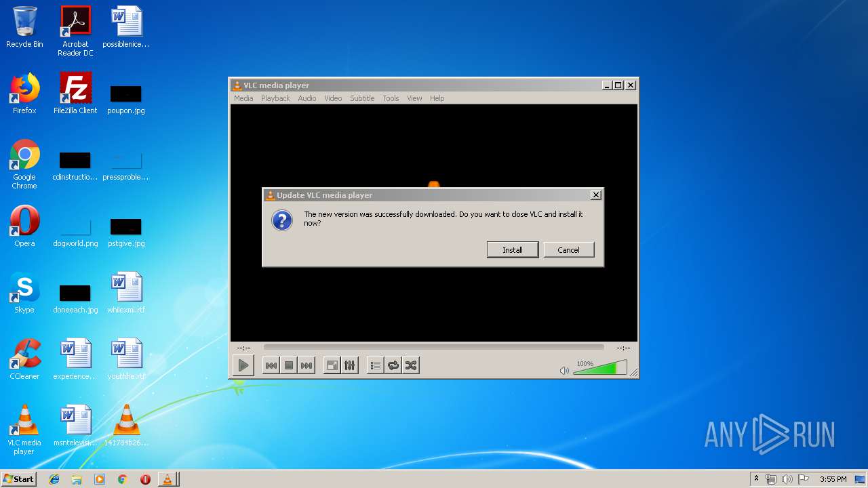Select the whilexml.rtf document

coord(126,293)
